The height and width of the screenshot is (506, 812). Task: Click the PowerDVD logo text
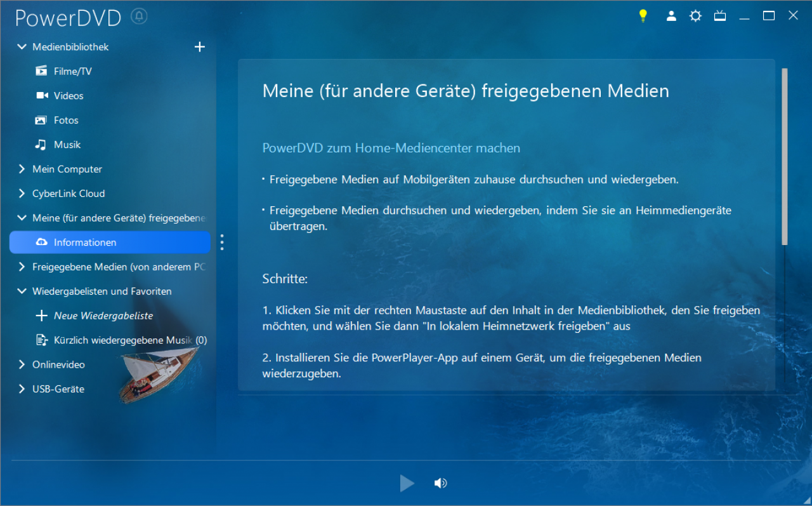(68, 18)
